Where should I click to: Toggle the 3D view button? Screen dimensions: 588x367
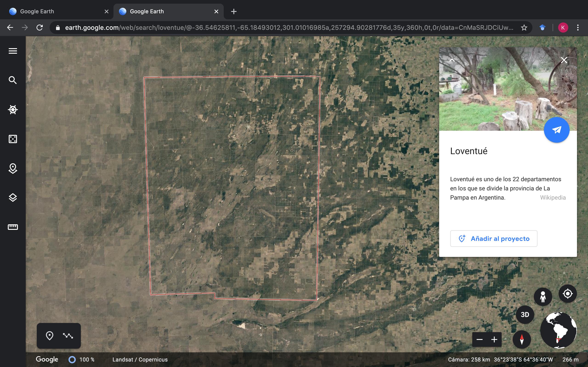point(525,314)
